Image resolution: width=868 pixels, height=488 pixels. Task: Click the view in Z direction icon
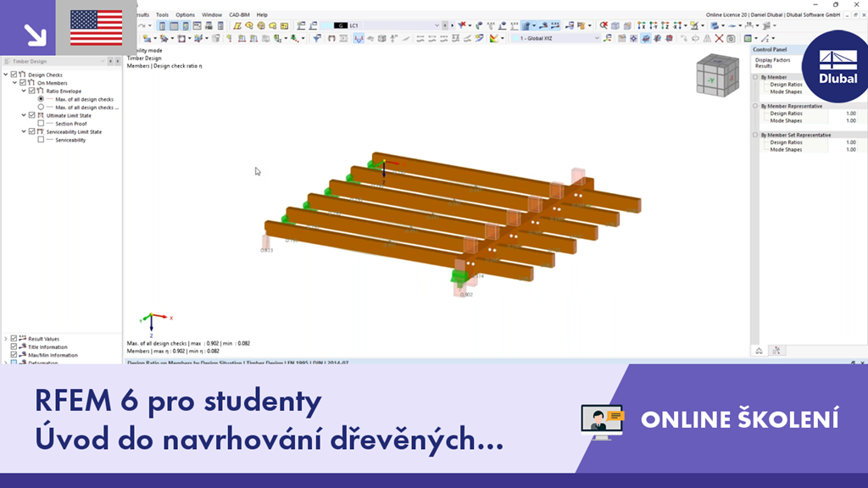pos(665,25)
